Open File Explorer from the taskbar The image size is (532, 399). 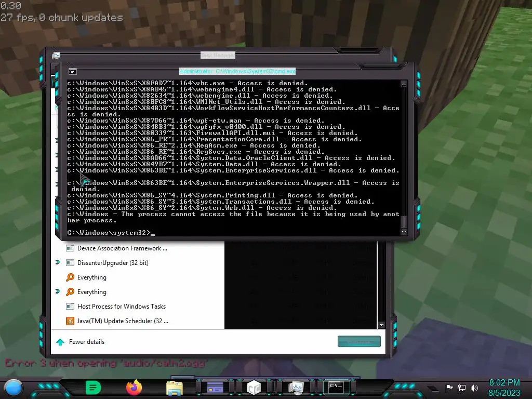[175, 388]
